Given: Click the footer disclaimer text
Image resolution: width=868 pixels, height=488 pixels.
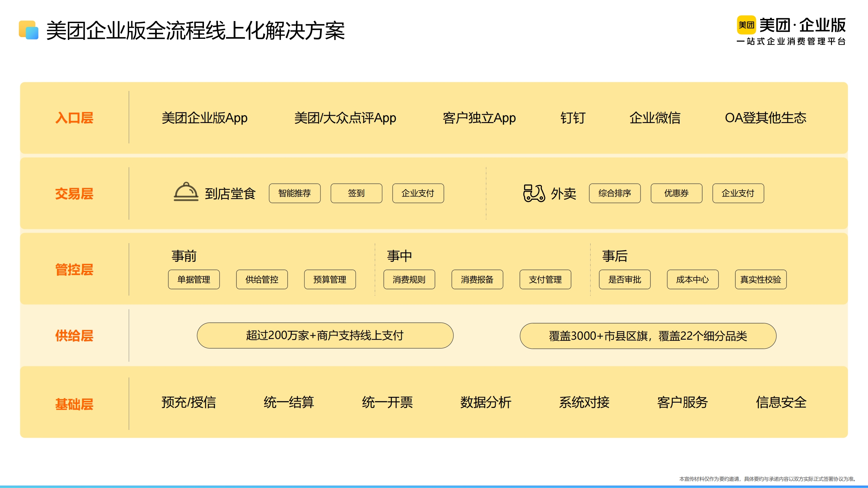Looking at the screenshot, I should [x=767, y=479].
